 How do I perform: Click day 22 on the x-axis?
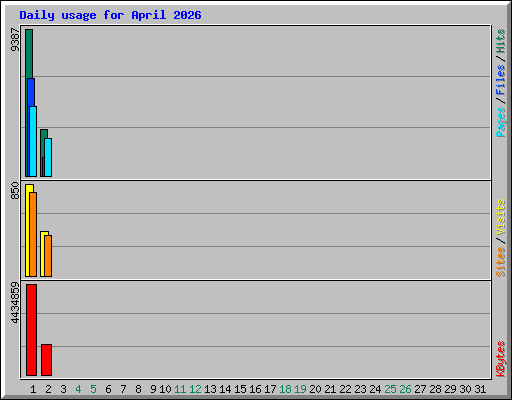(345, 389)
